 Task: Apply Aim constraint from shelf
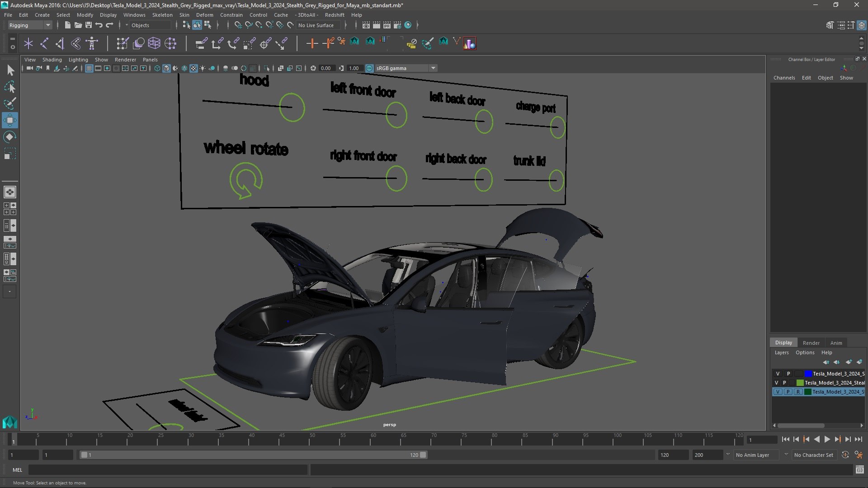click(x=266, y=43)
